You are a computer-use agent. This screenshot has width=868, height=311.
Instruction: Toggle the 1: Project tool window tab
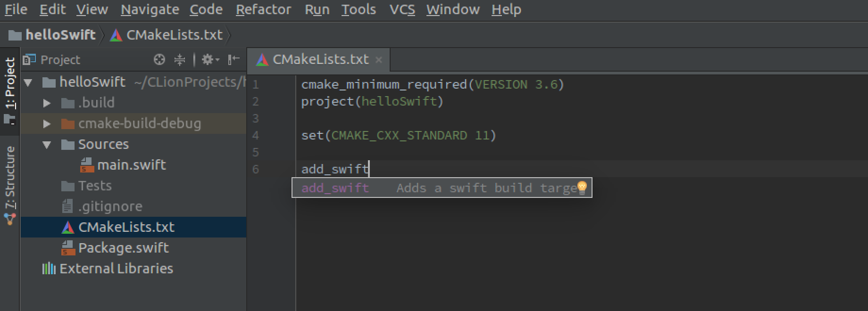10,90
